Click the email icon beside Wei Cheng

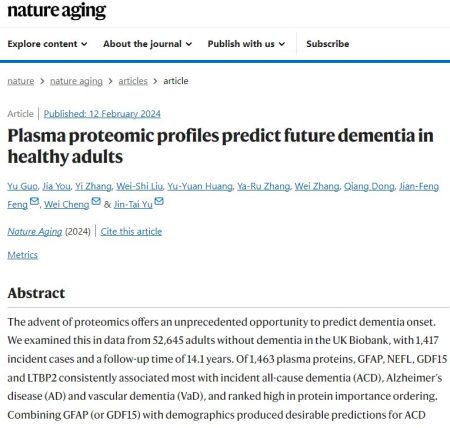click(96, 201)
